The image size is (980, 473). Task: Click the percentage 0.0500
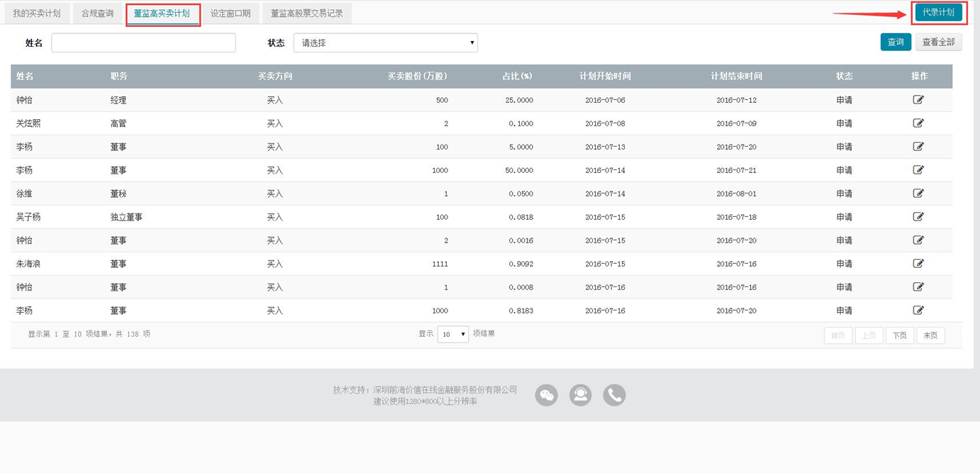coord(521,194)
